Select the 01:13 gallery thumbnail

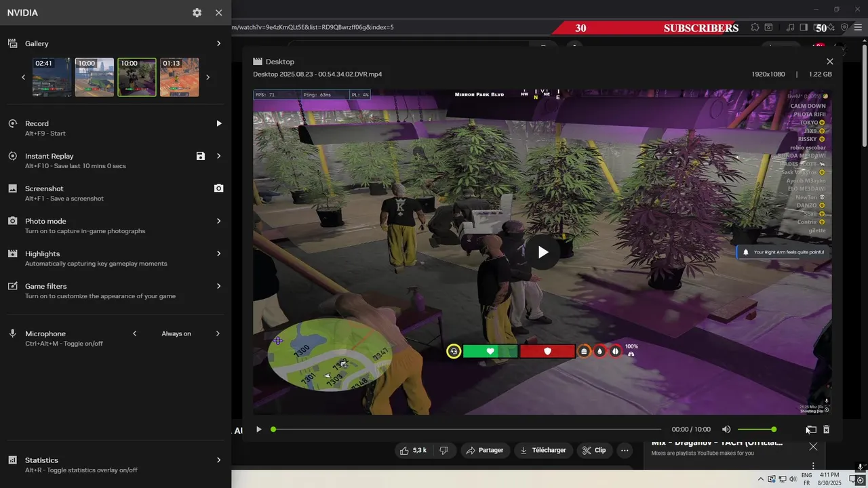coord(179,77)
